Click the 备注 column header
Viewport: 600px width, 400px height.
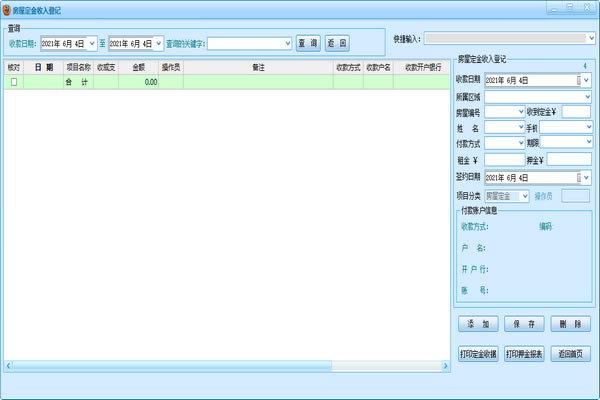(x=258, y=67)
